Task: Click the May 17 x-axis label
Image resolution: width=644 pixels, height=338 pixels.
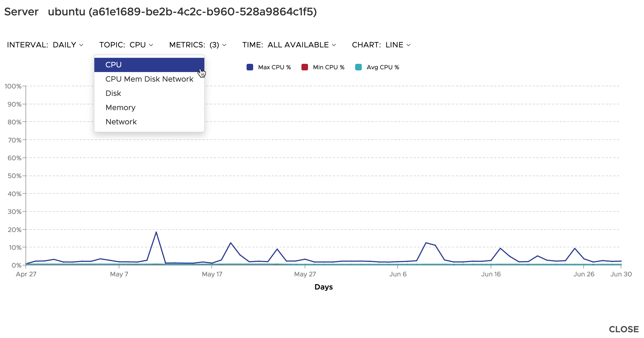Action: tap(212, 274)
